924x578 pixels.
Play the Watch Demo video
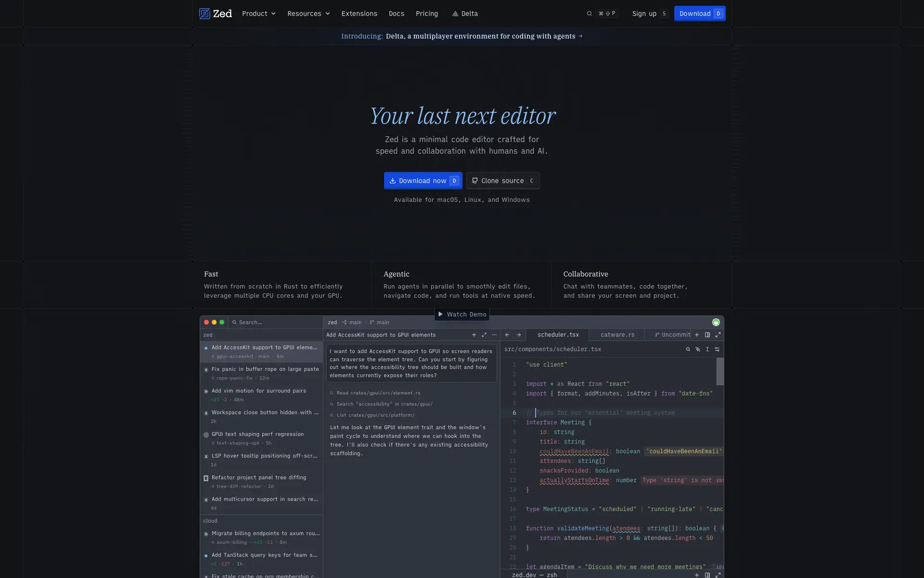pyautogui.click(x=462, y=315)
